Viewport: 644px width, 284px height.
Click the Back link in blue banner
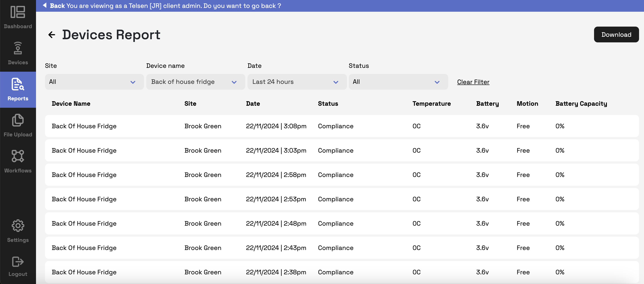click(x=57, y=6)
